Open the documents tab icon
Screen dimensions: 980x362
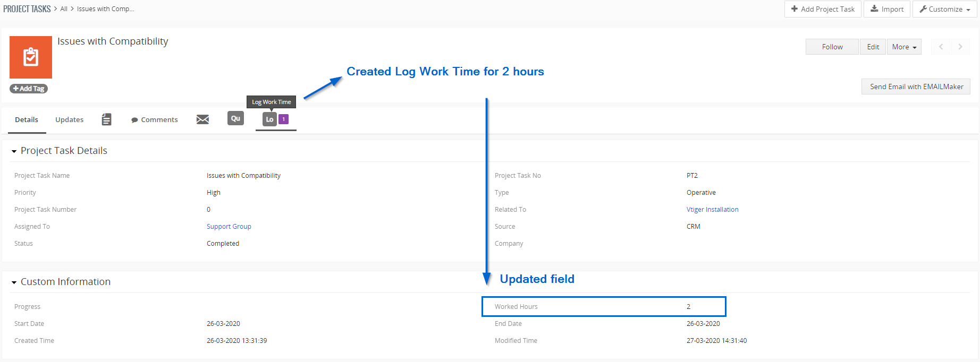coord(106,119)
